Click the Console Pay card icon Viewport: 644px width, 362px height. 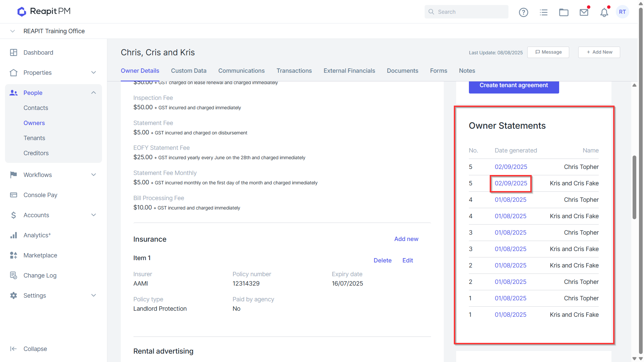pos(13,195)
